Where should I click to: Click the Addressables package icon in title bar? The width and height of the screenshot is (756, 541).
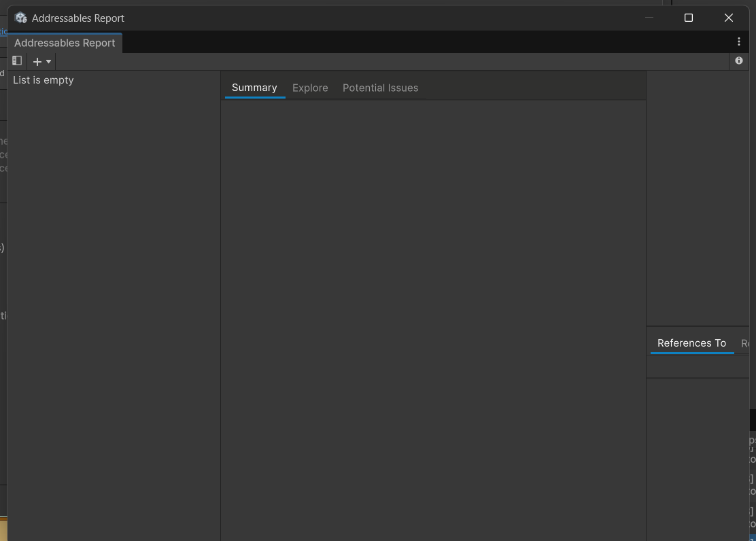(20, 18)
